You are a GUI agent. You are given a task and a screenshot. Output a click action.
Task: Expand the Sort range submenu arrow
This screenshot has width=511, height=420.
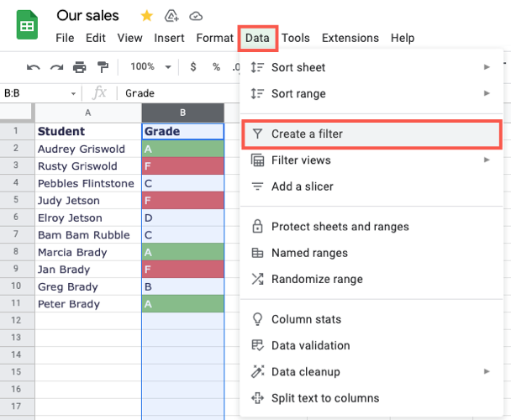(x=487, y=93)
